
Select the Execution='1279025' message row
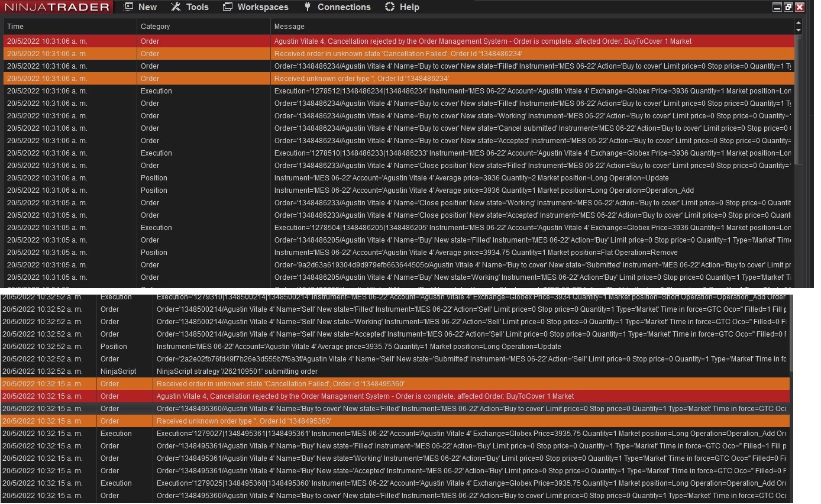(395, 483)
